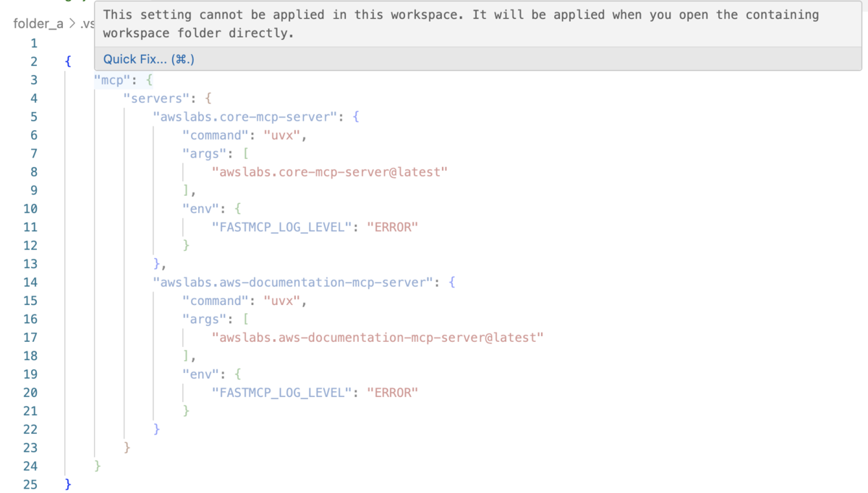Viewport: 868px width, 493px height.
Task: Click "awslabs.aws-documentation-mcp-server@latest" string on line 17
Action: pos(378,338)
